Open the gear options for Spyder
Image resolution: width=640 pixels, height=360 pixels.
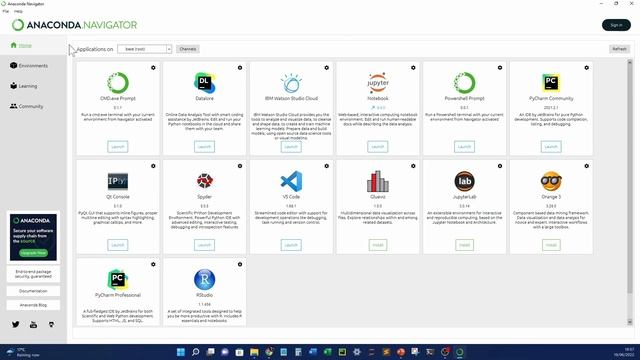240,166
